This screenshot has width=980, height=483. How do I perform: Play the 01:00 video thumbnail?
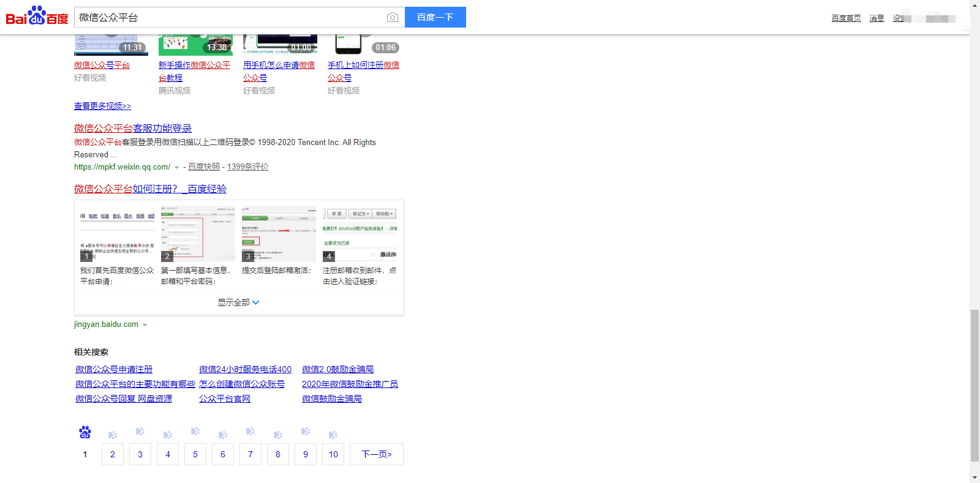tap(280, 45)
